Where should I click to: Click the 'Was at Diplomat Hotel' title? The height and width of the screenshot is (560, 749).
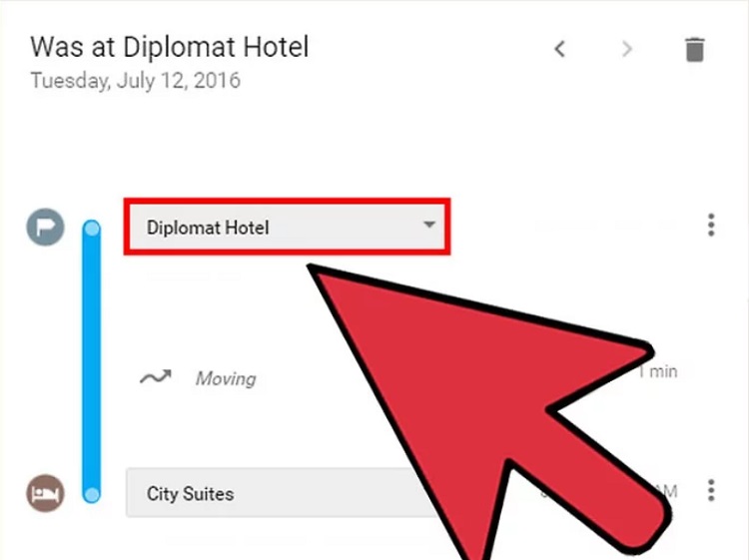pyautogui.click(x=170, y=47)
